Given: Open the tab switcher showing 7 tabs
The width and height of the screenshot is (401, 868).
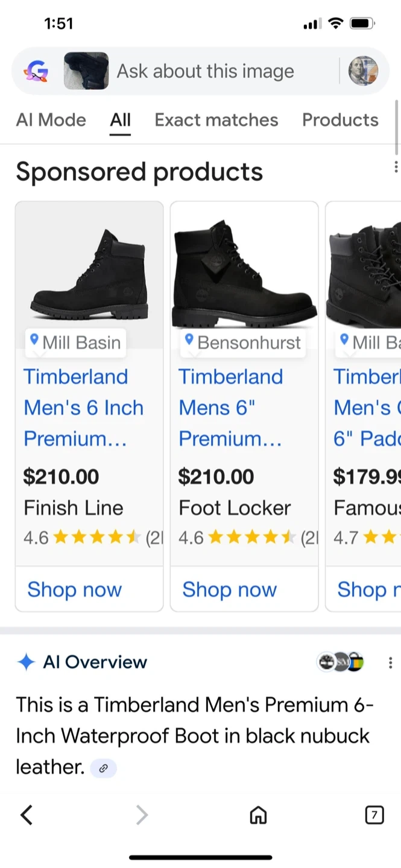Looking at the screenshot, I should point(374,816).
